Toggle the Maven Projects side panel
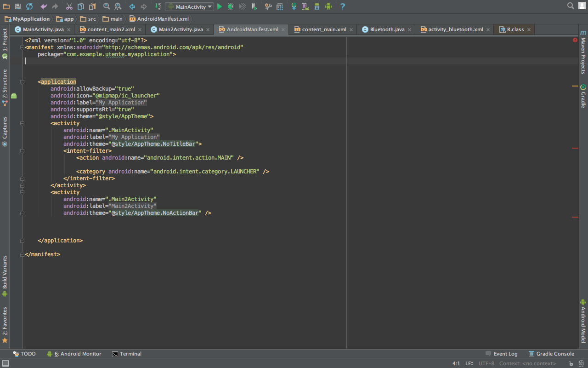The image size is (588, 368). pos(583,52)
